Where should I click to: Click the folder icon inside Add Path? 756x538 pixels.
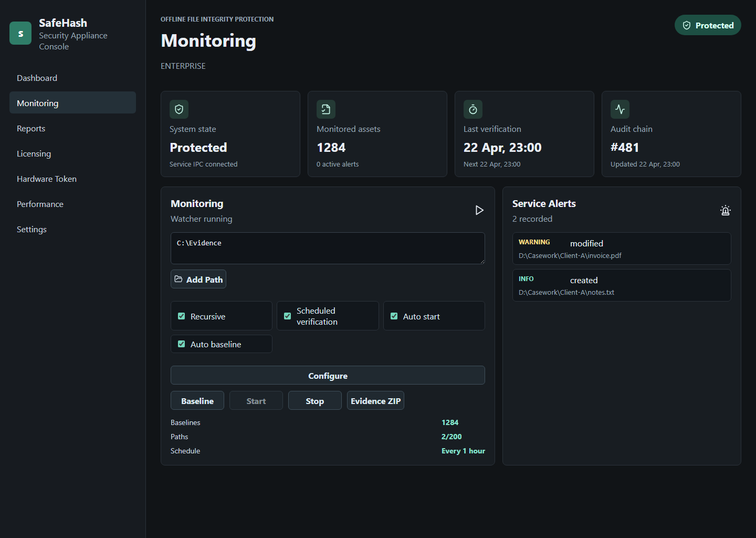coord(179,279)
